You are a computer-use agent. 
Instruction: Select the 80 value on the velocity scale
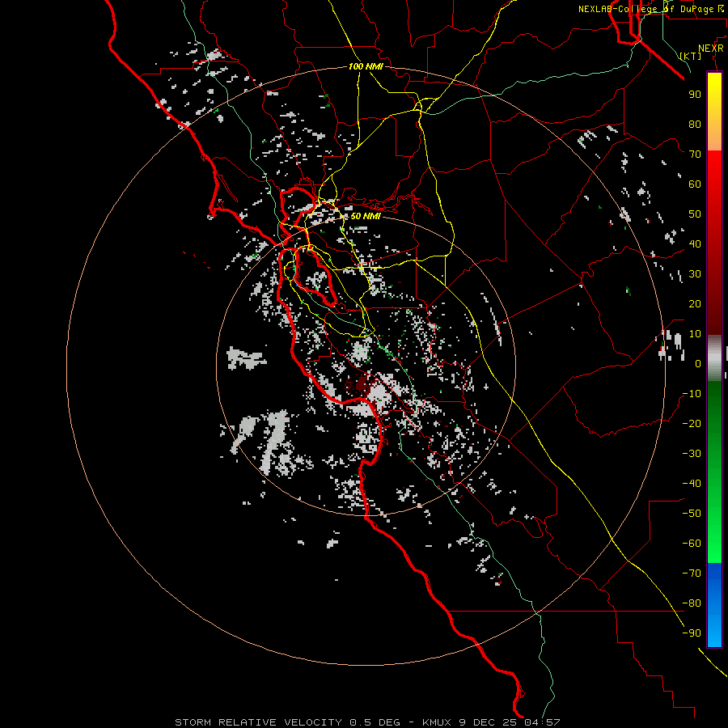tap(695, 124)
